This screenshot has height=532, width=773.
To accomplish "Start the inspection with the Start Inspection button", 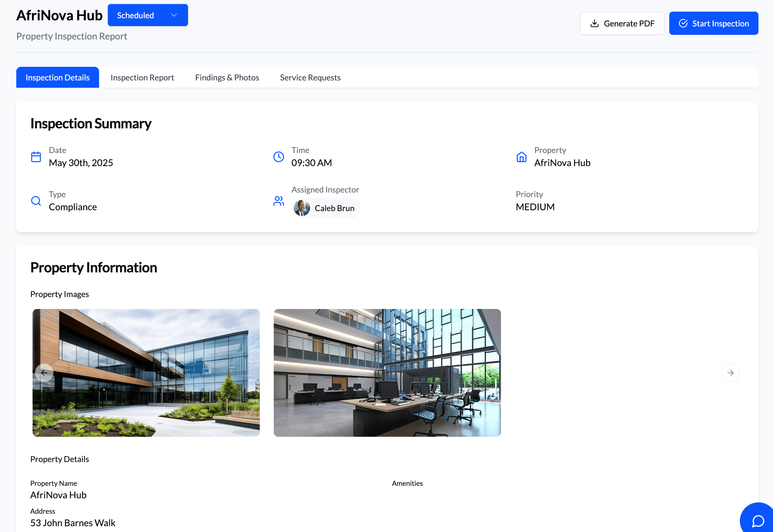I will click(714, 23).
